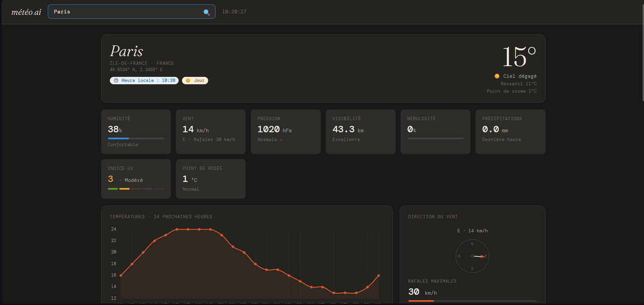Click the 24 axis label on chart
Viewport: 644px width, 305px height.
(x=114, y=229)
